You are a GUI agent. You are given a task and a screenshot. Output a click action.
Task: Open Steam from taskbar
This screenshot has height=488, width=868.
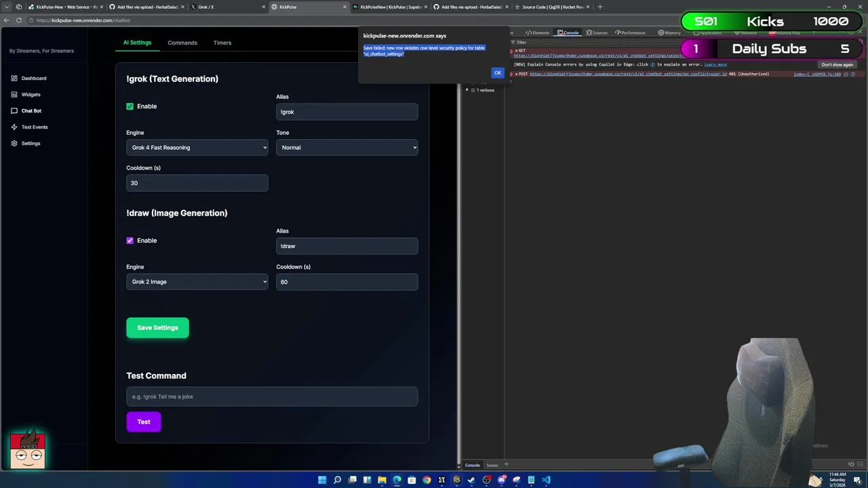[471, 480]
